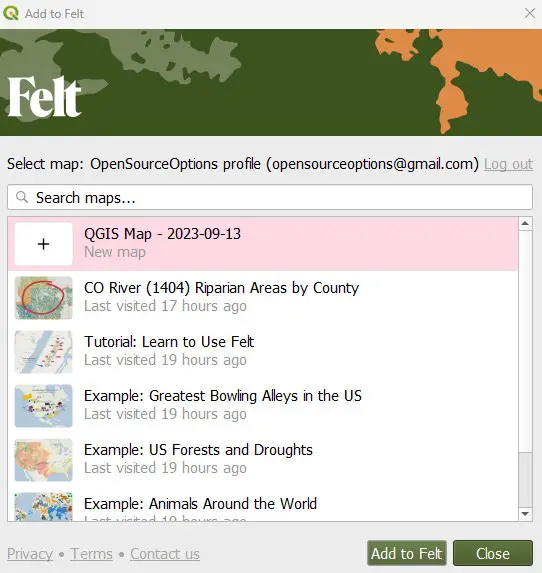Image resolution: width=542 pixels, height=573 pixels.
Task: Click the Greatest Bowling Alleys map thumbnail
Action: click(43, 406)
